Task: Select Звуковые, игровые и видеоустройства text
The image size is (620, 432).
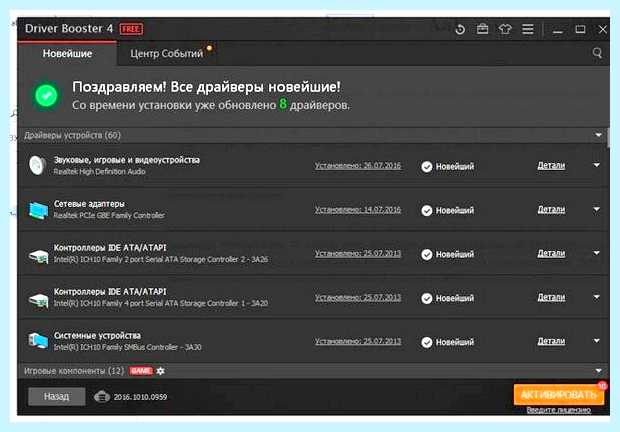Action: (127, 160)
